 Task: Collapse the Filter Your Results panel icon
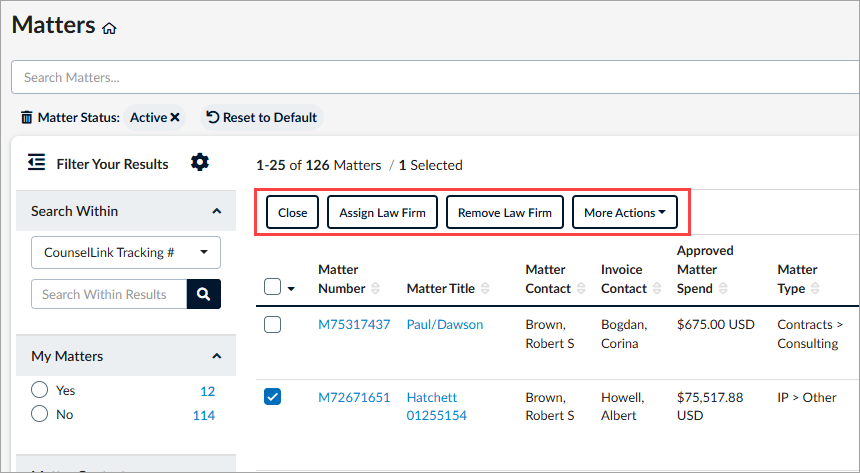coord(36,162)
